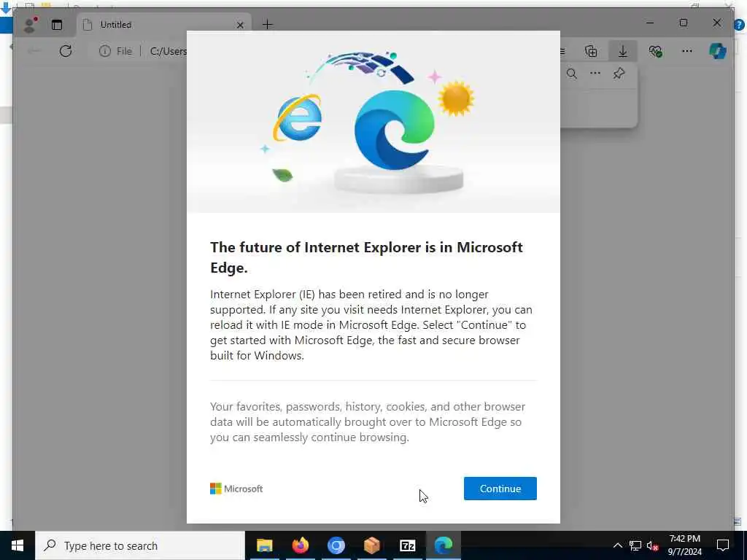Switch to Microsoft Edge in taskbar

[x=443, y=545]
